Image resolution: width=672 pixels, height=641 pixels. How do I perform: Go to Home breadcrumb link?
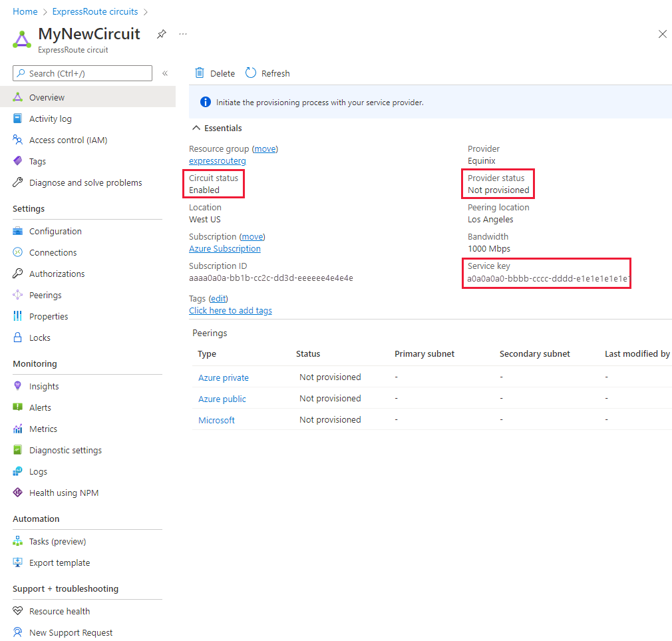pyautogui.click(x=25, y=11)
